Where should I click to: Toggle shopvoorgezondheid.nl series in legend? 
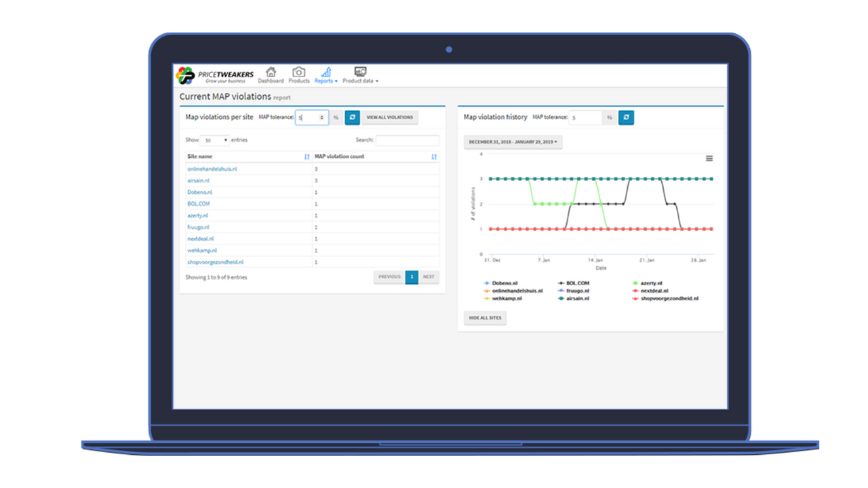point(665,298)
